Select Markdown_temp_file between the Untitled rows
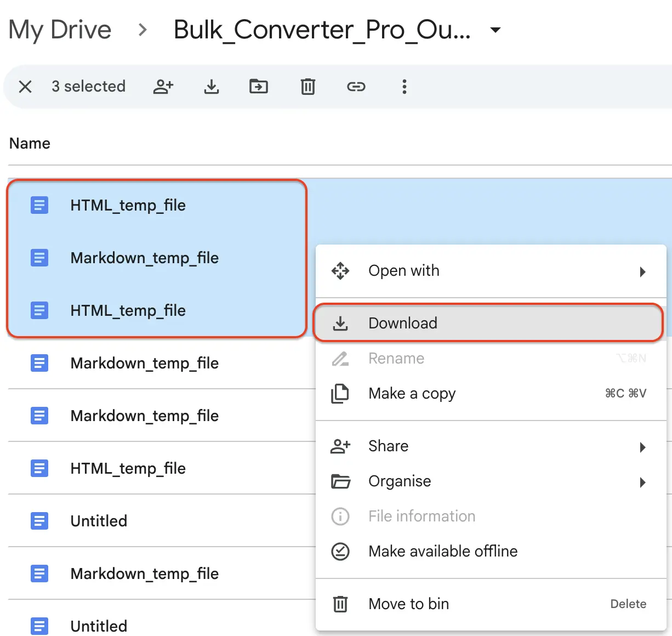 click(162, 573)
